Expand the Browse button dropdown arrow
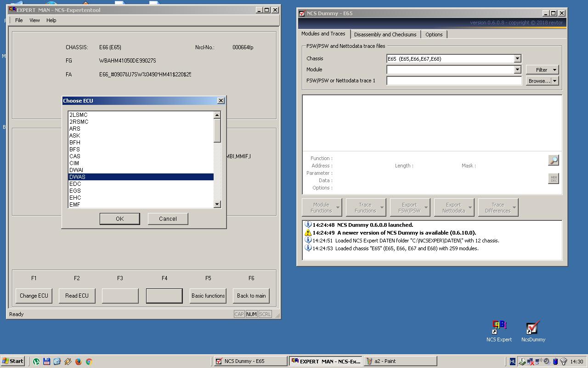Screen dimensions: 588x368 click(554, 80)
